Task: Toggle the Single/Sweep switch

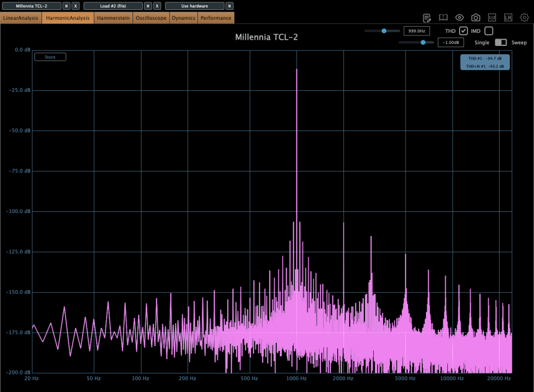Action: tap(501, 42)
